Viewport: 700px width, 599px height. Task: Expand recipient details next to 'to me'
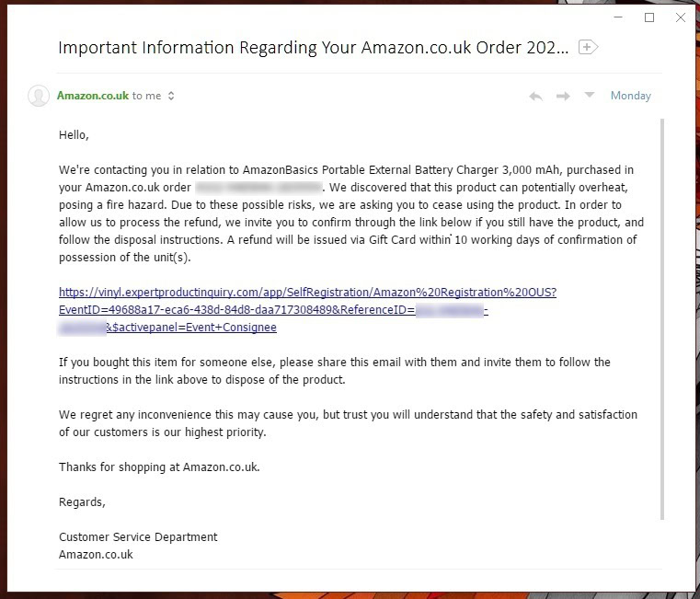(x=171, y=96)
